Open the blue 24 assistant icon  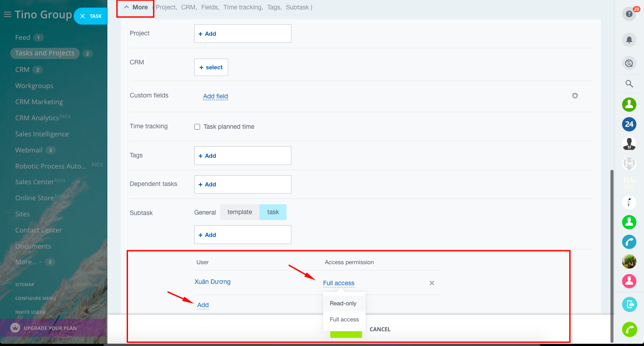[x=629, y=124]
